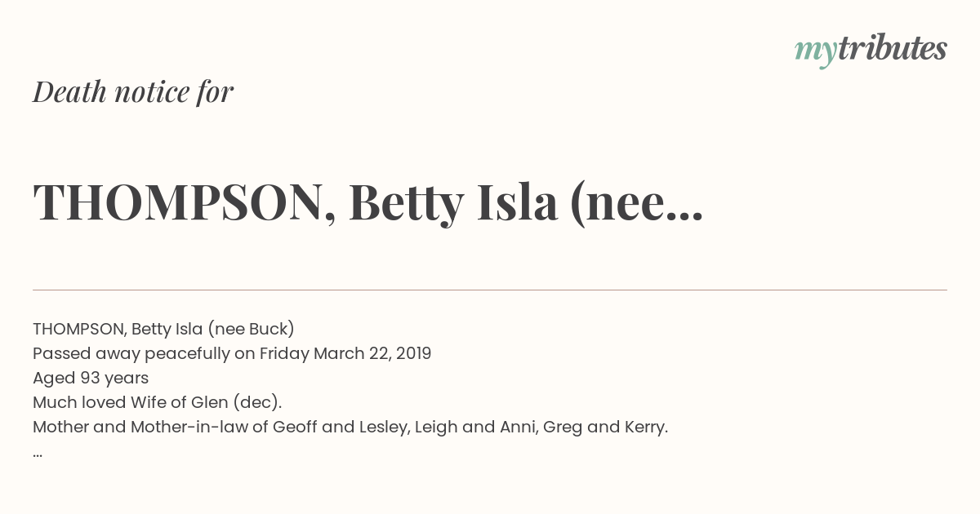Screen dimensions: 980x514
Task: Click "Mother and Mother-in-law of" phrase
Action: (150, 427)
